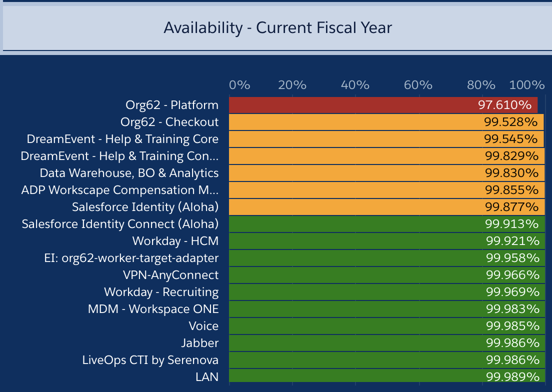552x392 pixels.
Task: Click the 99.829% value
Action: [x=512, y=156]
